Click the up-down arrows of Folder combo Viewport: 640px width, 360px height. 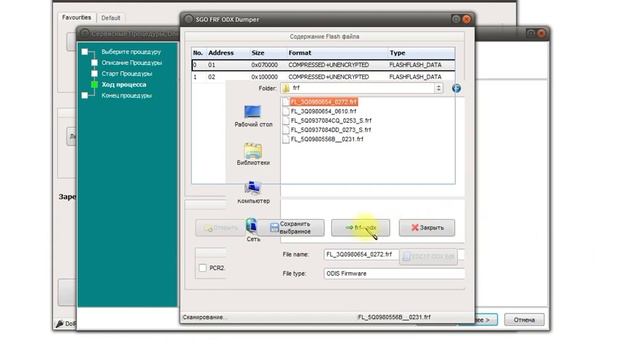[x=438, y=88]
